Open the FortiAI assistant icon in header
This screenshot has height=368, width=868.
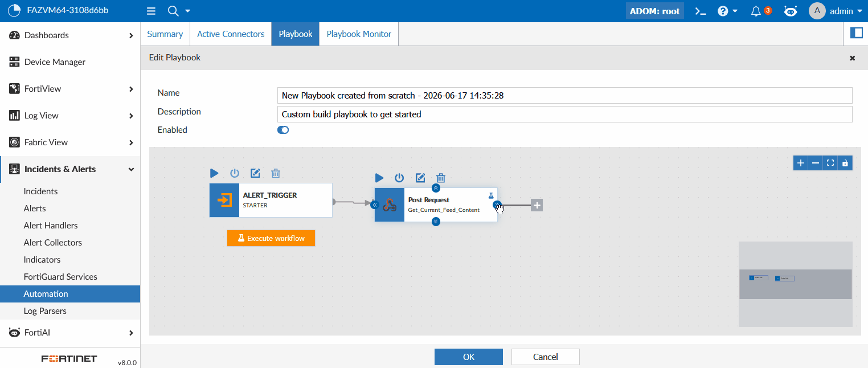pyautogui.click(x=790, y=11)
